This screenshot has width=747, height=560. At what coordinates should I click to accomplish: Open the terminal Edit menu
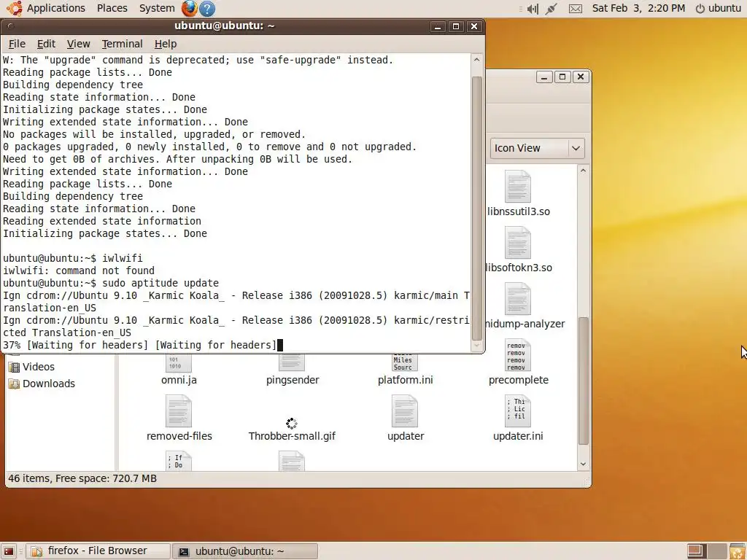coord(46,44)
